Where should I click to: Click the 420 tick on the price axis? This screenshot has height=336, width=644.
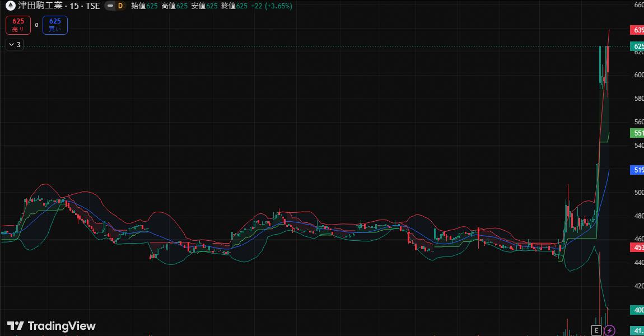638,286
